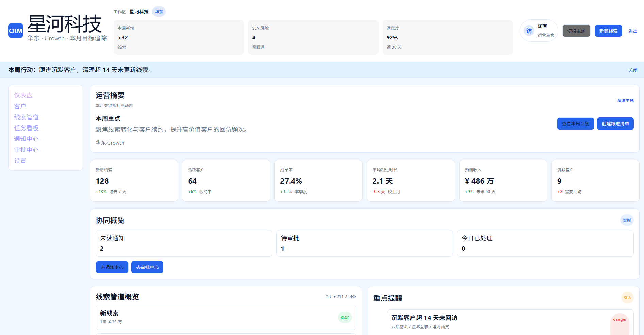644x335 pixels.
Task: Click the danger tag on reminder
Action: tap(619, 320)
